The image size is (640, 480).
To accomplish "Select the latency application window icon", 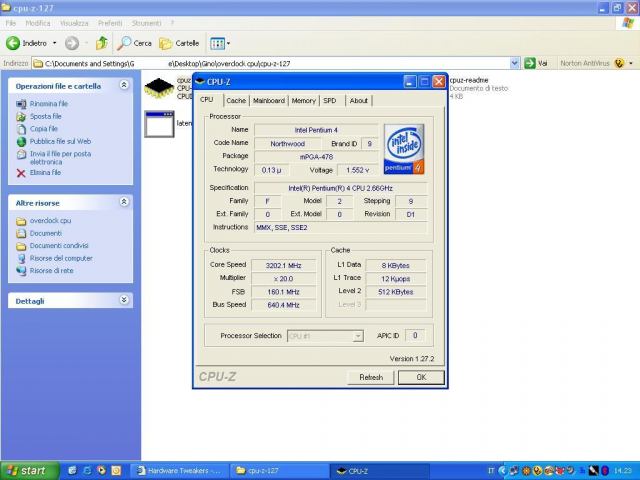I will tap(159, 124).
